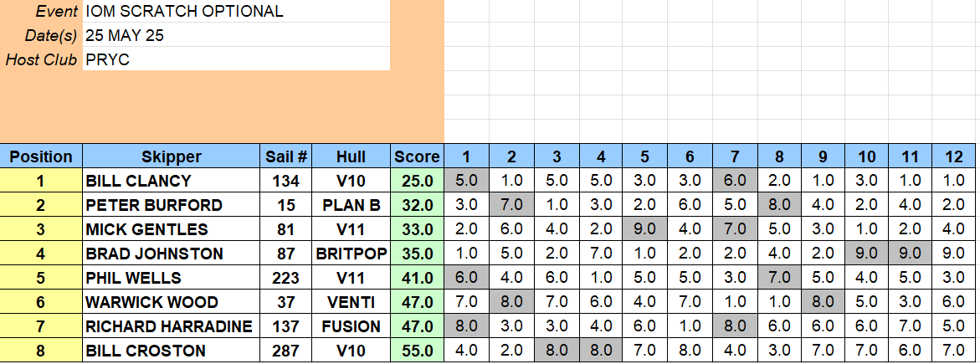Select the RICHARD HARRADINE skipper cell
The height and width of the screenshot is (364, 980).
point(172,326)
